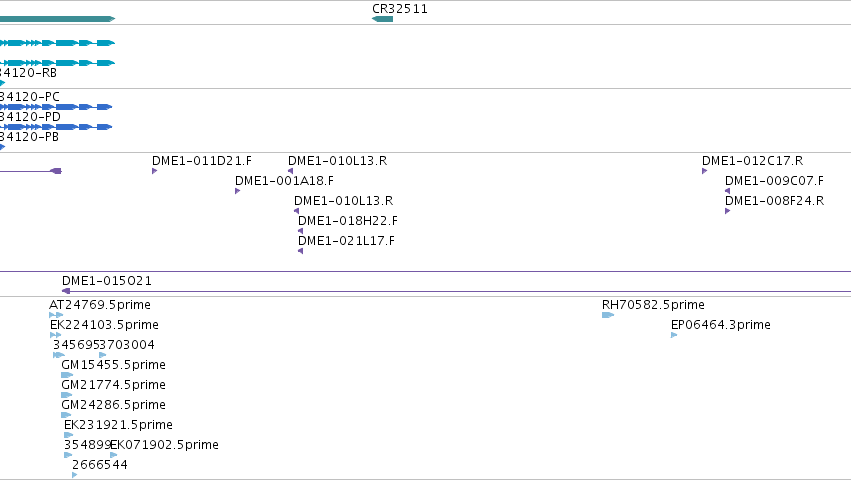Open the 34120-RB transcript label
The width and height of the screenshot is (851, 480).
(x=28, y=73)
